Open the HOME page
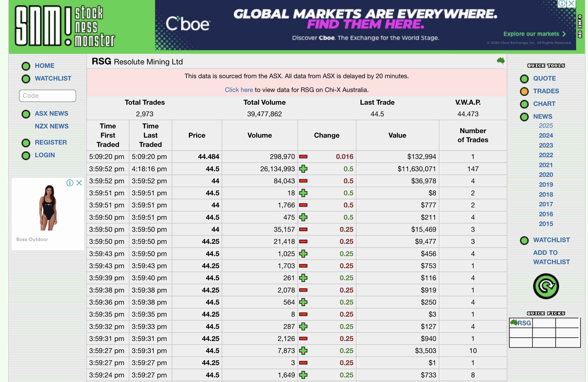 (45, 66)
